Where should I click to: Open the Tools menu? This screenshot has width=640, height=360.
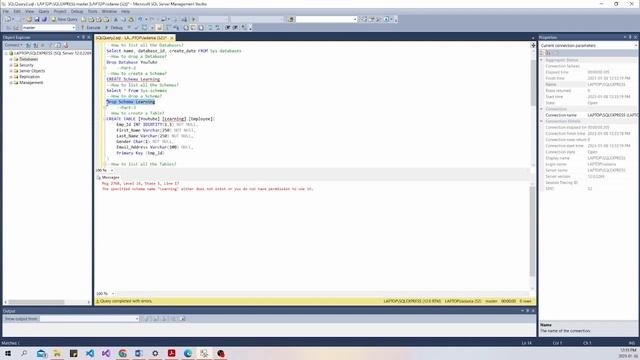coord(93,11)
